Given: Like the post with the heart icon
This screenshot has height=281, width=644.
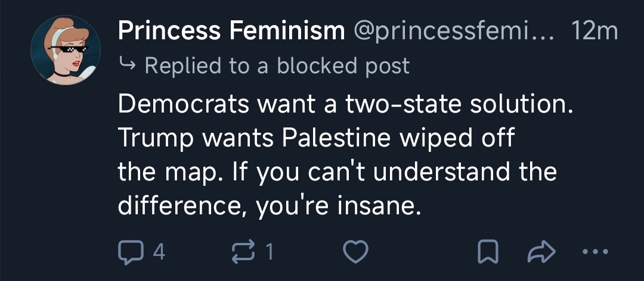Looking at the screenshot, I should (356, 252).
